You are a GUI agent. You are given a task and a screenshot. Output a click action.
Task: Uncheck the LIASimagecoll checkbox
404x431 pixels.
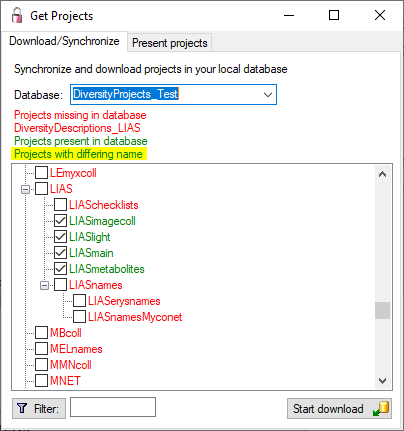point(60,221)
